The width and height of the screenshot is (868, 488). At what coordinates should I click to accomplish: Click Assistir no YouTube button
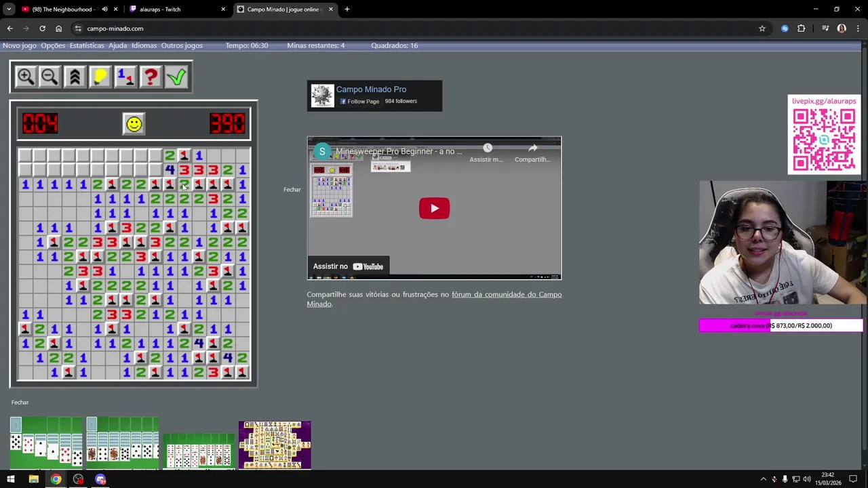349,266
